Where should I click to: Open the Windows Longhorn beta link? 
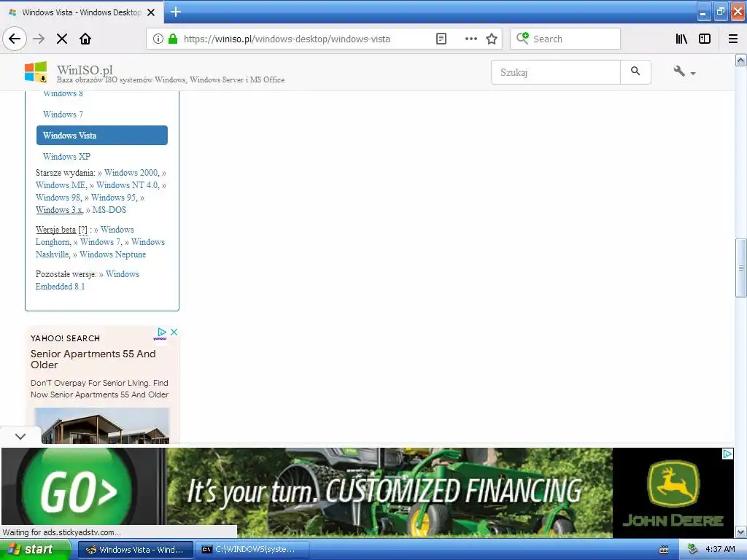coord(85,236)
